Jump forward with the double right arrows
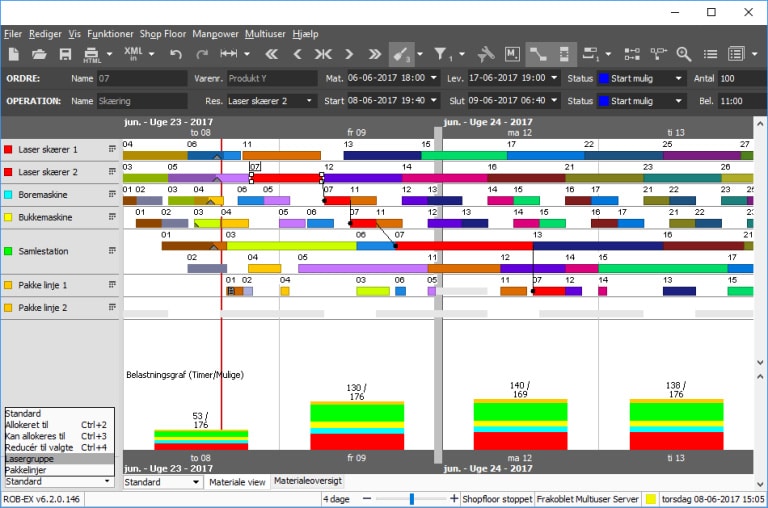 click(x=375, y=54)
